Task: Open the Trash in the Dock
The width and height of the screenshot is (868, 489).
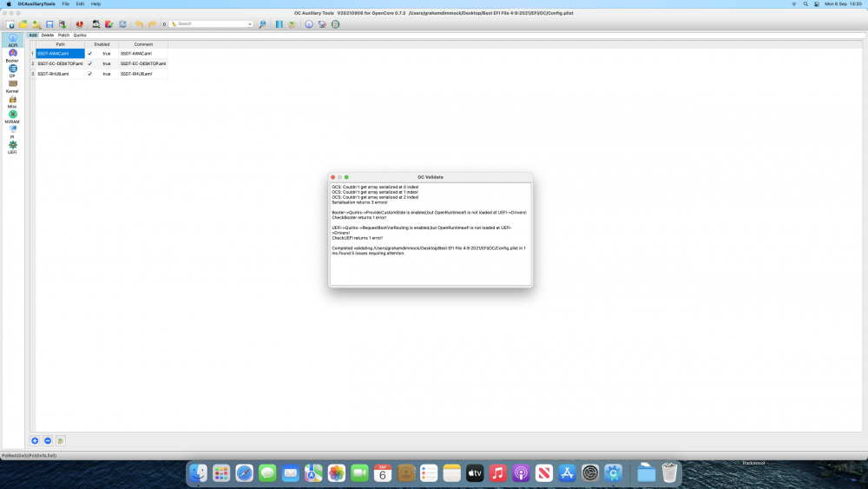Action: tap(669, 473)
